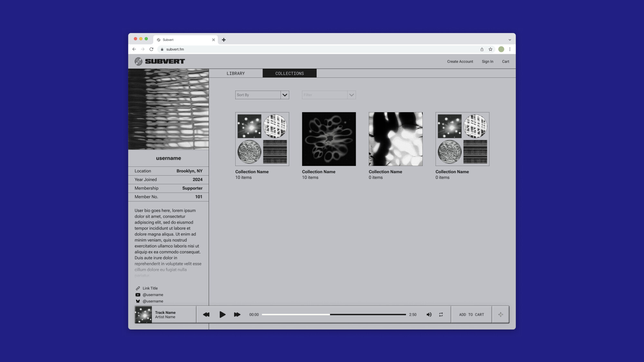Image resolution: width=644 pixels, height=362 pixels.
Task: Click Create Account link
Action: coord(460,61)
